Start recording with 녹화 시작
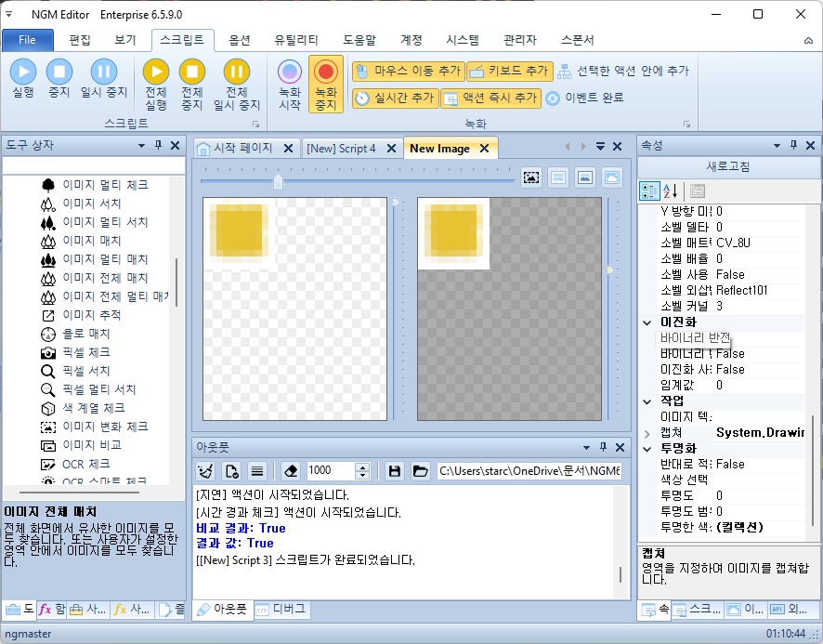823x644 pixels. point(290,85)
